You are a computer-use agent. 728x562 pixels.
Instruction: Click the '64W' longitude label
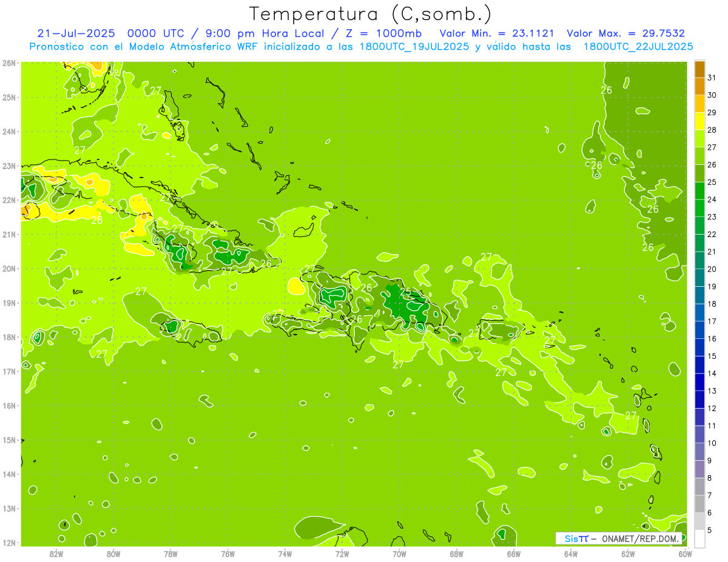[x=571, y=554]
